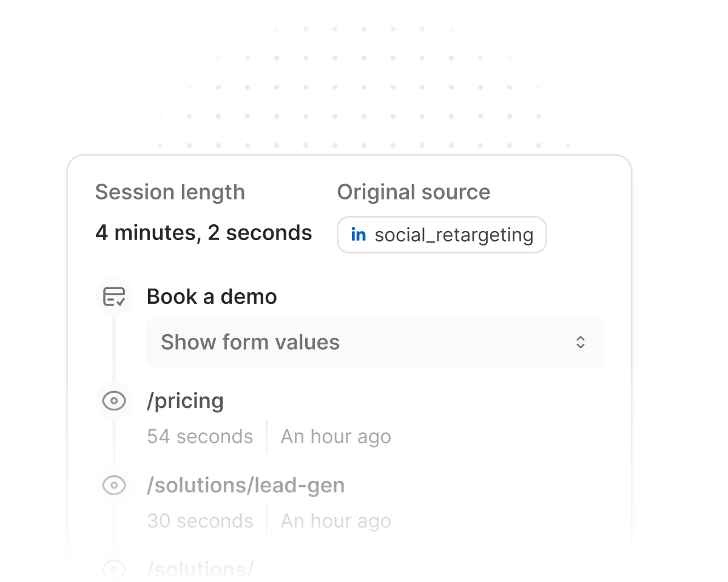Viewport: 728px width, 582px height.
Task: Click timeline connector between Book a demo and /pricing
Action: (114, 349)
